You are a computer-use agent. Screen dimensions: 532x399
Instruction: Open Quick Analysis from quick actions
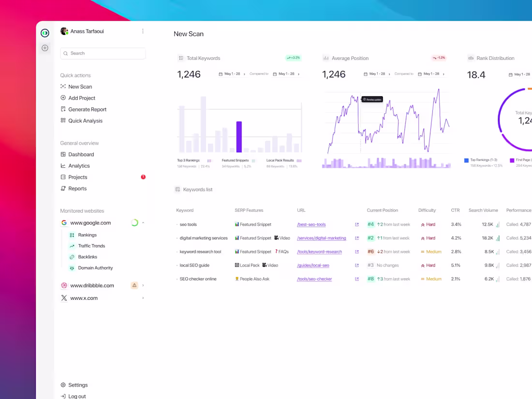pos(63,120)
